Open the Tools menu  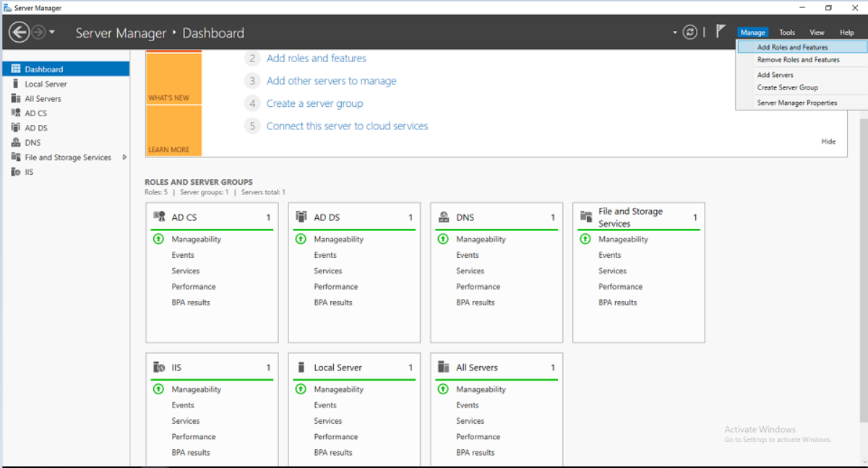[787, 32]
